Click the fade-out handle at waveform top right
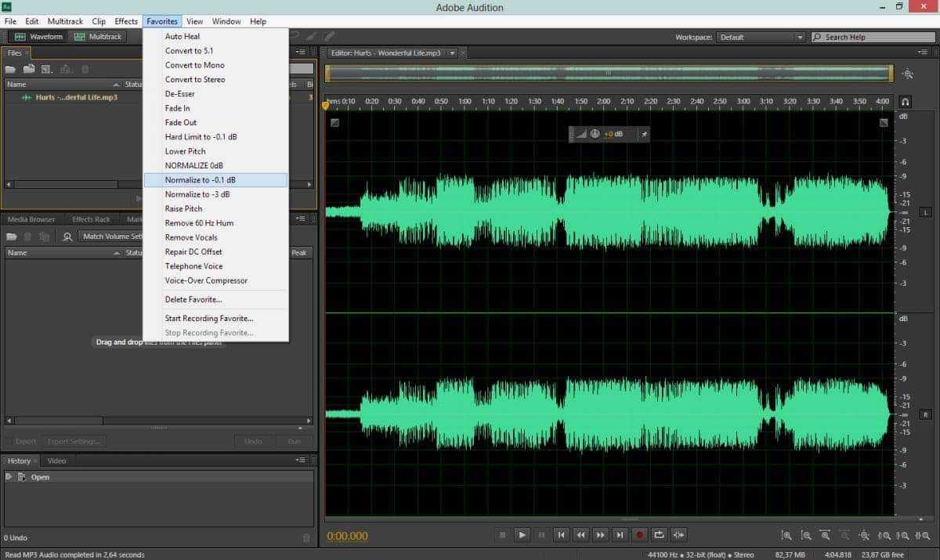The height and width of the screenshot is (560, 940). tap(884, 122)
